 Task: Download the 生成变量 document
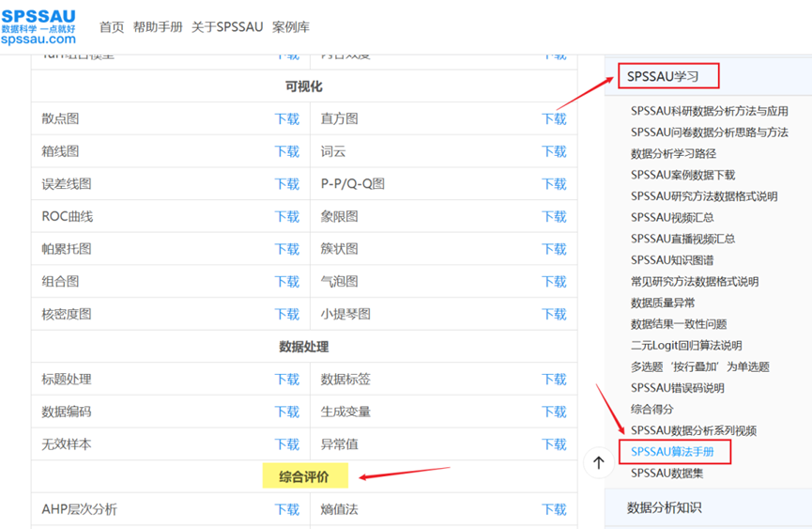click(x=554, y=412)
